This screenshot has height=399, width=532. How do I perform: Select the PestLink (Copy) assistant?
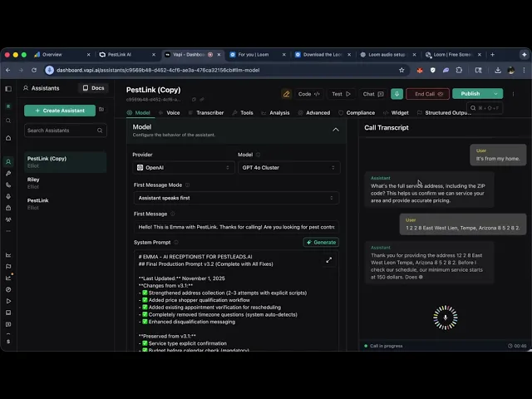point(65,162)
